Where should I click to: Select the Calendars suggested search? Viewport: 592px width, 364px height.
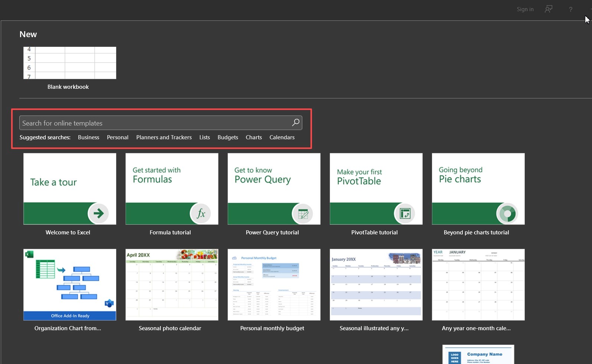pyautogui.click(x=282, y=137)
